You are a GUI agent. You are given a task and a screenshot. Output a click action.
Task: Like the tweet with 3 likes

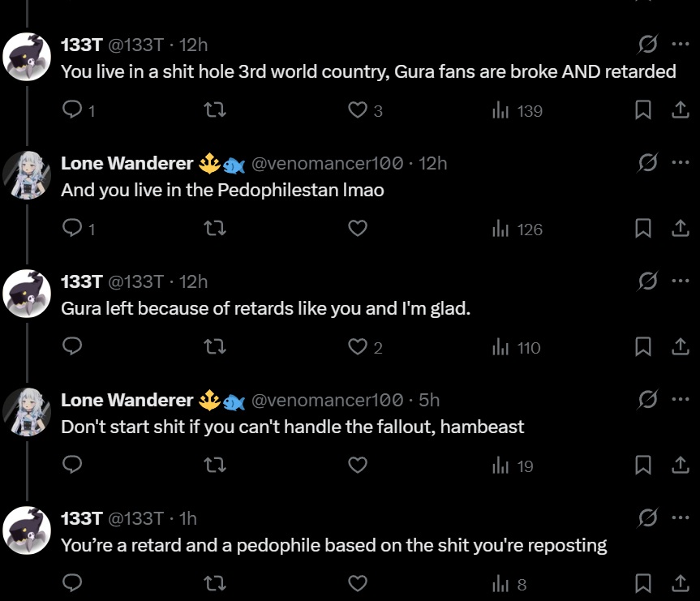pyautogui.click(x=358, y=110)
